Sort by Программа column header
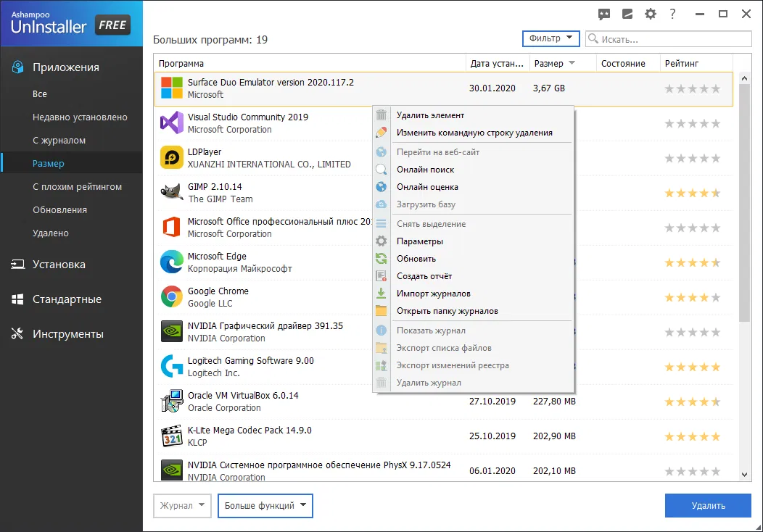 [310, 63]
